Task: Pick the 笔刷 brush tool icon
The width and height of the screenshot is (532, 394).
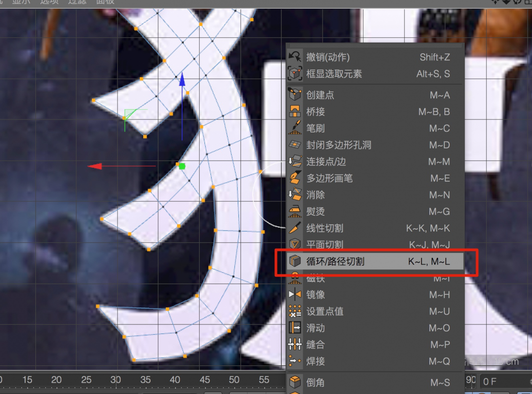Action: (x=295, y=128)
